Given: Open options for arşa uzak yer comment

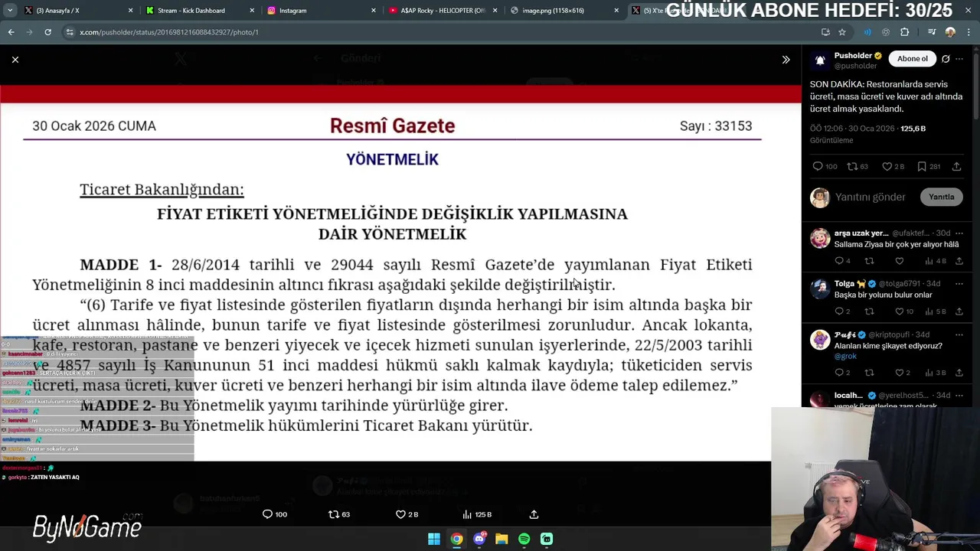Looking at the screenshot, I should 959,233.
